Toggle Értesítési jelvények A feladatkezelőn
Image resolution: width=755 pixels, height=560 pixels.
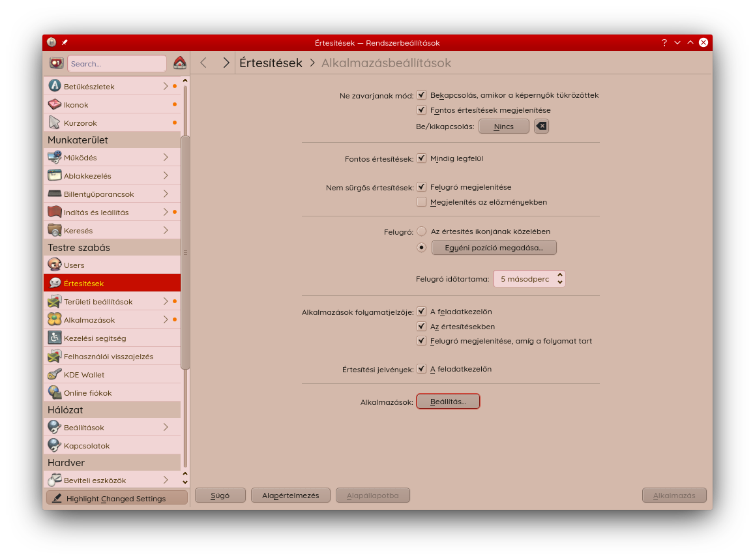[x=421, y=369]
